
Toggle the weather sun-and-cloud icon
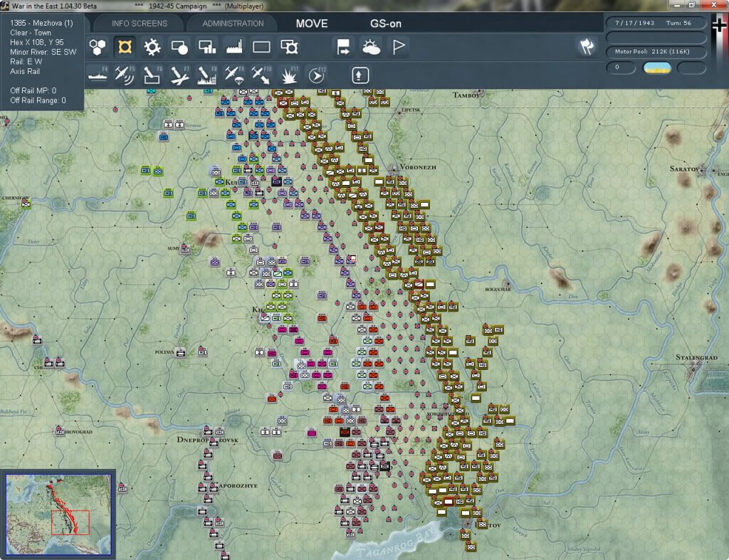tap(371, 47)
